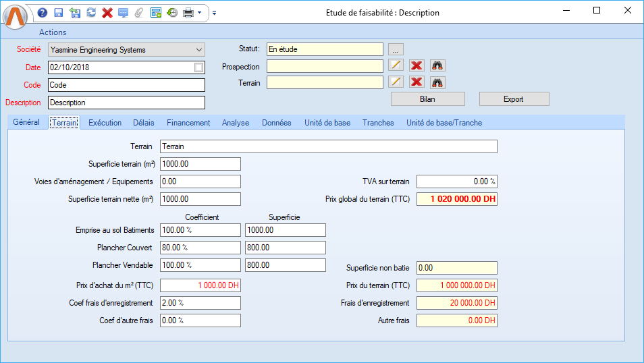Click the Statut ellipsis browse button
Image resolution: width=644 pixels, height=363 pixels.
[x=396, y=49]
